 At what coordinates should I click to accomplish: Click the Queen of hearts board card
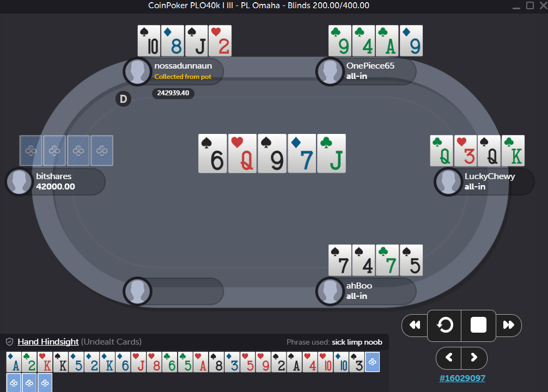pos(242,154)
